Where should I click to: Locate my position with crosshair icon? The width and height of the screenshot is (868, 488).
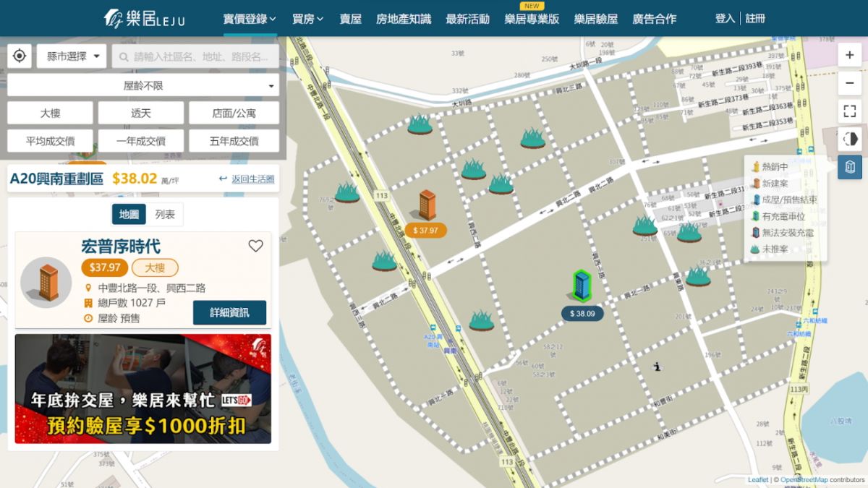pos(20,56)
